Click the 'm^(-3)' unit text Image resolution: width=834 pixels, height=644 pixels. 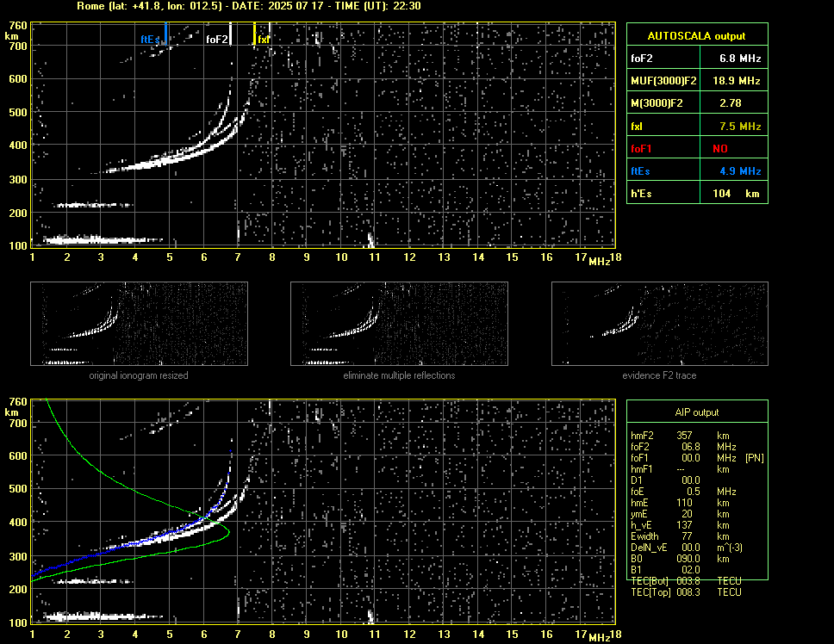tap(729, 548)
